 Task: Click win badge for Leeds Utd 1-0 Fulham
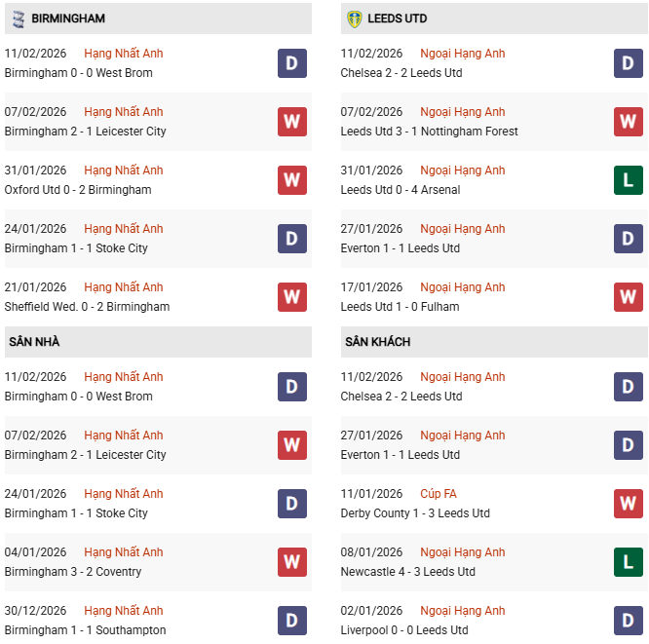(629, 297)
